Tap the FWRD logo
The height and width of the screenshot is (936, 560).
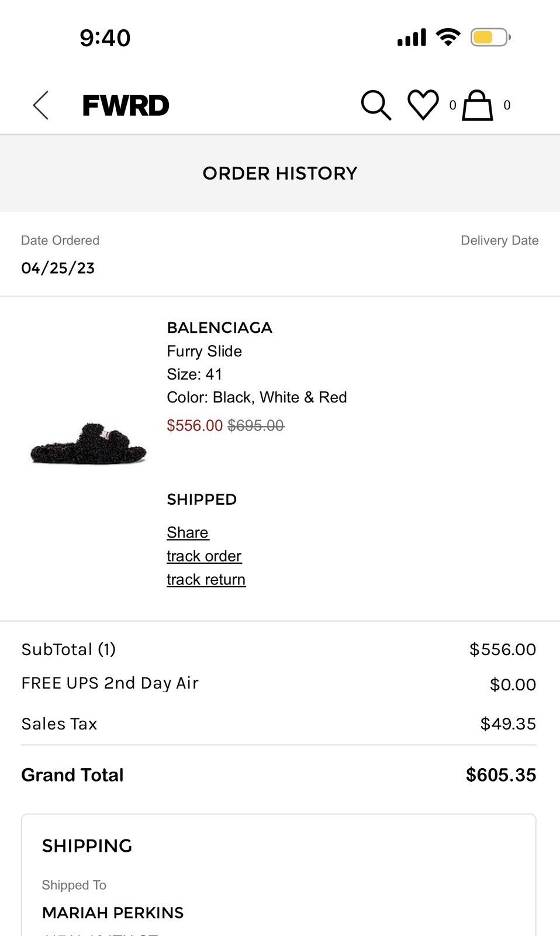(x=126, y=105)
